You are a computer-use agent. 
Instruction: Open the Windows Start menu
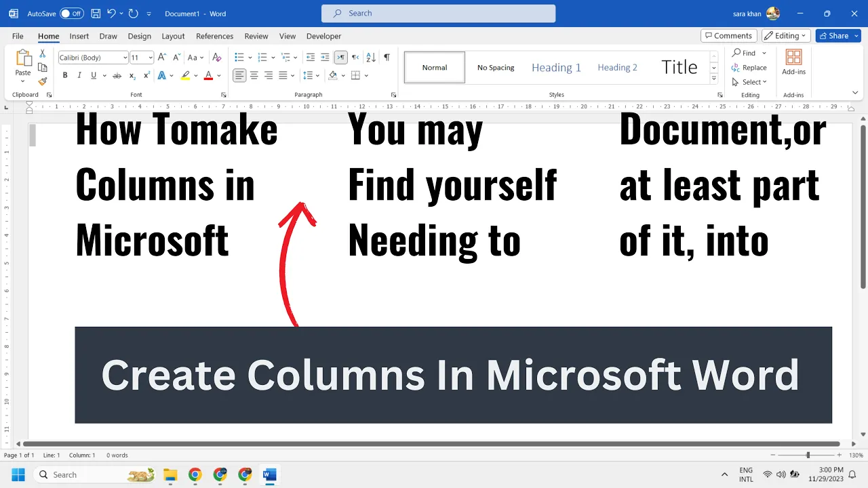click(x=18, y=474)
